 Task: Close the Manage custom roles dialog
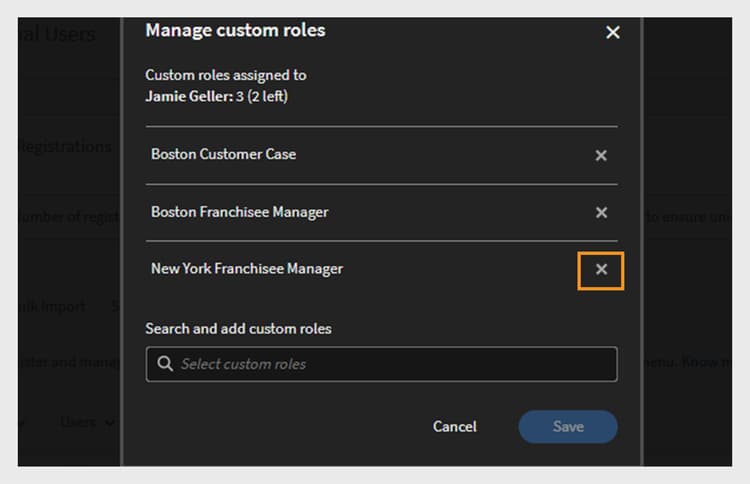click(613, 33)
